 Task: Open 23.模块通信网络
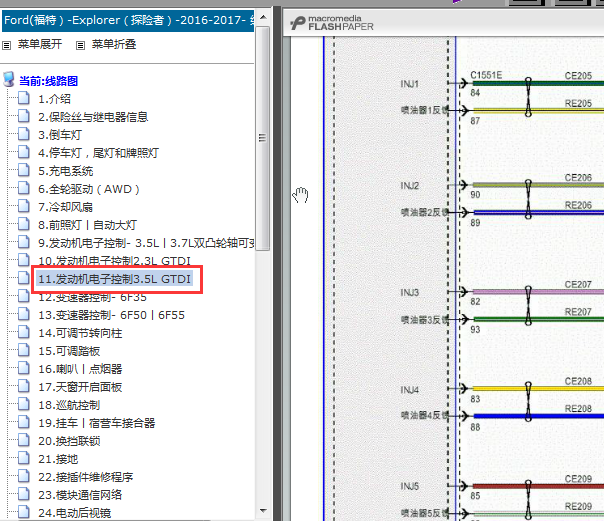click(80, 495)
